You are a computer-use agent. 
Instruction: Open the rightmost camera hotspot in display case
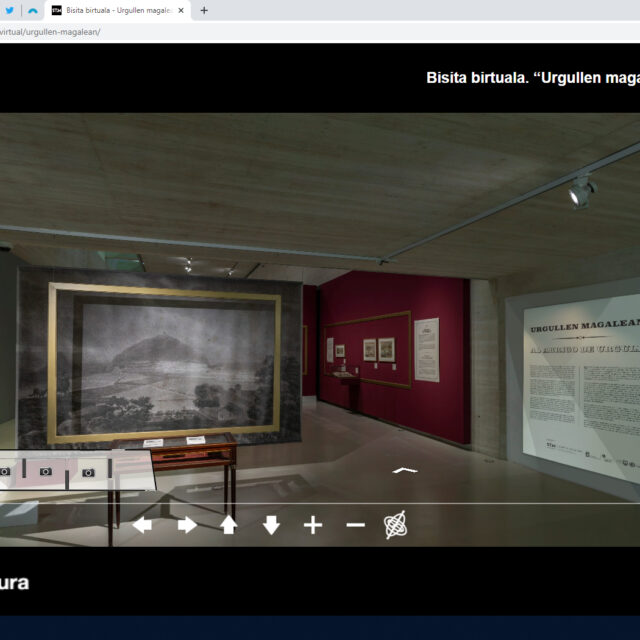tap(88, 472)
